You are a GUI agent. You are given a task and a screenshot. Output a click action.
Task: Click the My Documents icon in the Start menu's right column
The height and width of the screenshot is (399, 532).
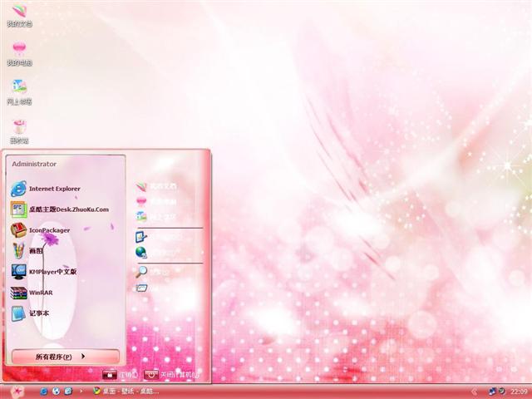pyautogui.click(x=141, y=186)
